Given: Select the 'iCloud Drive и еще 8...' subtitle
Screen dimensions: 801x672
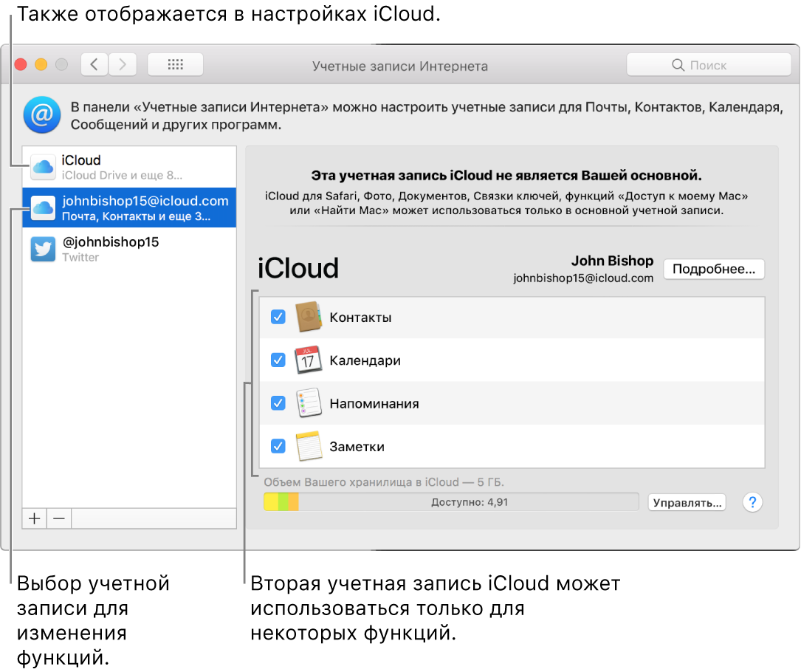Looking at the screenshot, I should point(122,175).
